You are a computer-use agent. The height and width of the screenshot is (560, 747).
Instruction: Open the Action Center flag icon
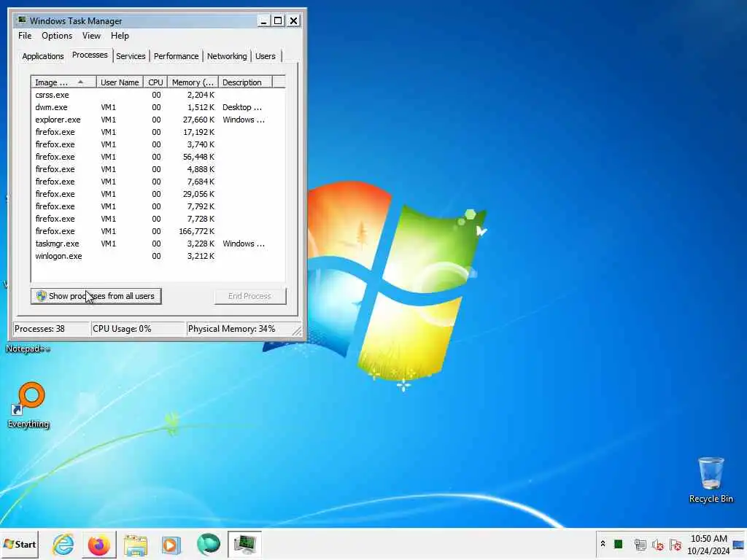[675, 544]
